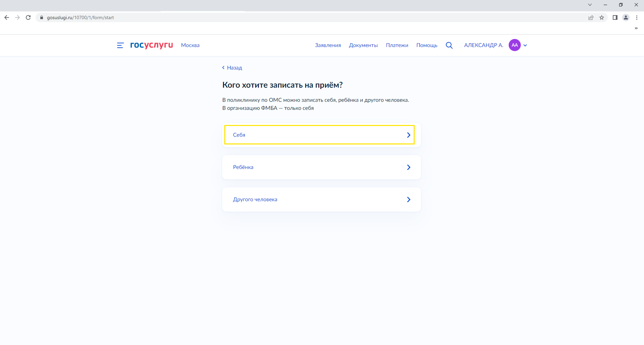Open the tab search dropdown arrow
Screen dimensions: 644x345
click(x=590, y=5)
